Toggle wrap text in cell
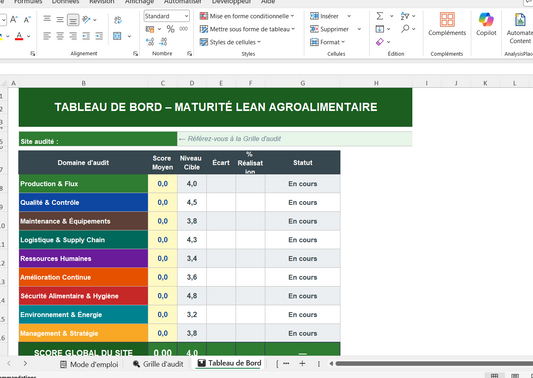Viewport: 533px width, 378px height. pos(118,20)
